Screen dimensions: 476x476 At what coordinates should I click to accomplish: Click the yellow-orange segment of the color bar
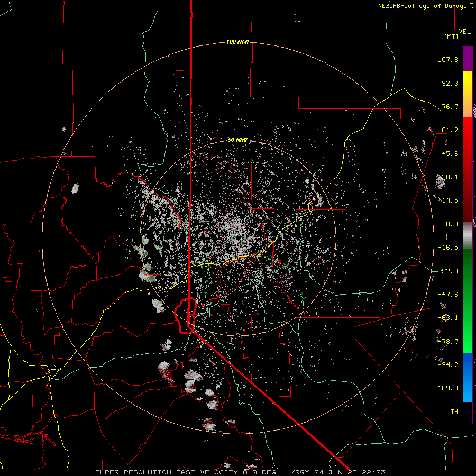[467, 94]
